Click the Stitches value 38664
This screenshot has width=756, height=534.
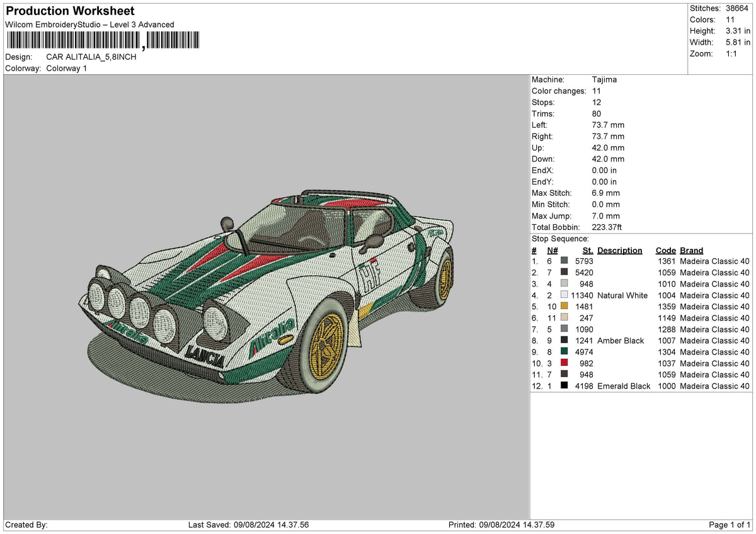pos(736,8)
